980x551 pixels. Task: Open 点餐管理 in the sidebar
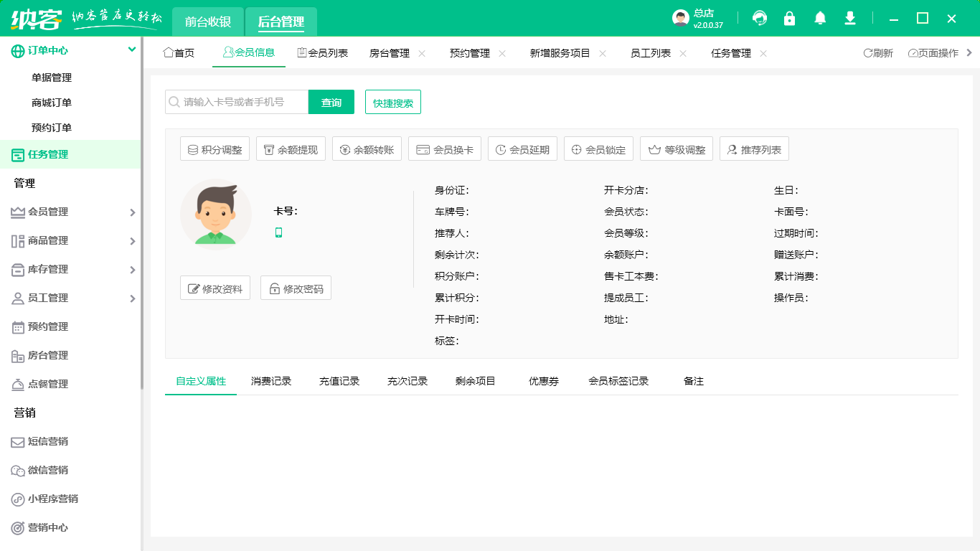(x=47, y=385)
